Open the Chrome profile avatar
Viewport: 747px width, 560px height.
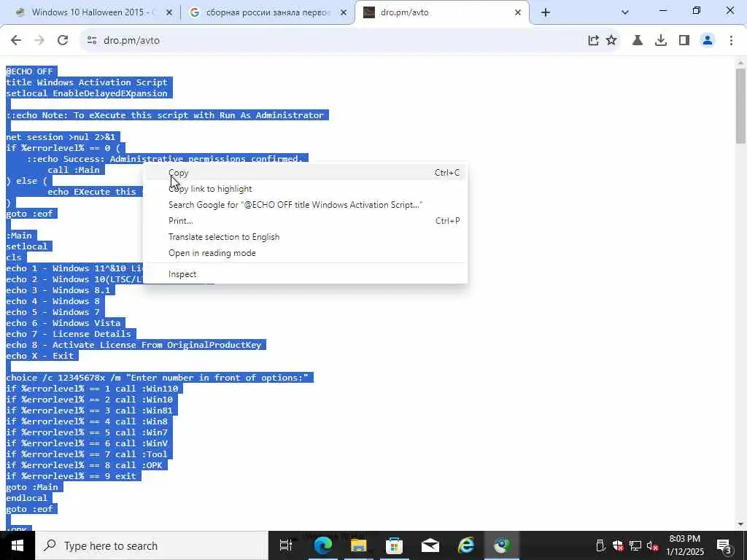tap(708, 41)
